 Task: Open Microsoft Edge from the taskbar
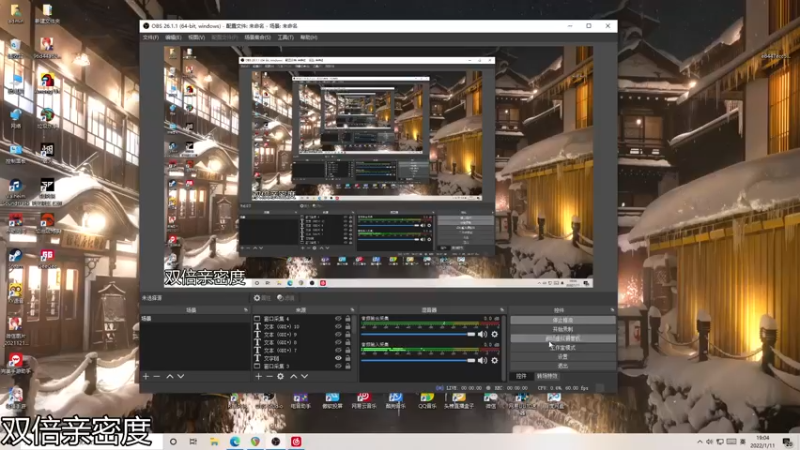(235, 441)
